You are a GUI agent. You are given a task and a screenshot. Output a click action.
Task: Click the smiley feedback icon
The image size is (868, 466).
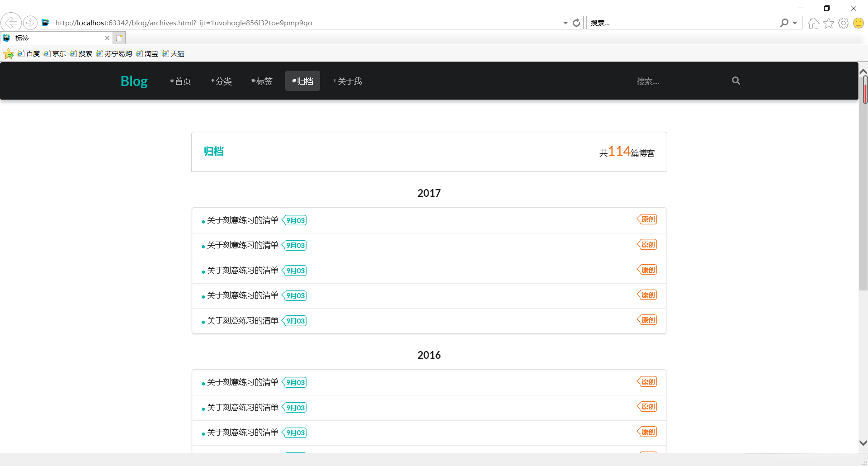[859, 23]
